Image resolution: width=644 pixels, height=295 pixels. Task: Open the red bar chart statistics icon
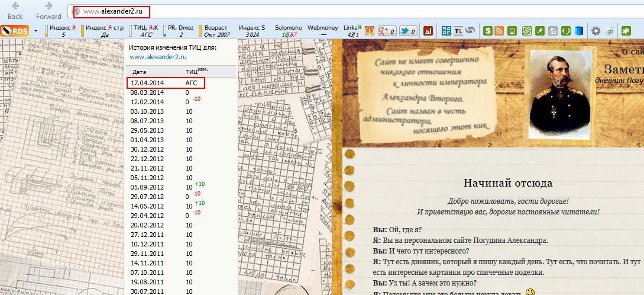428,31
